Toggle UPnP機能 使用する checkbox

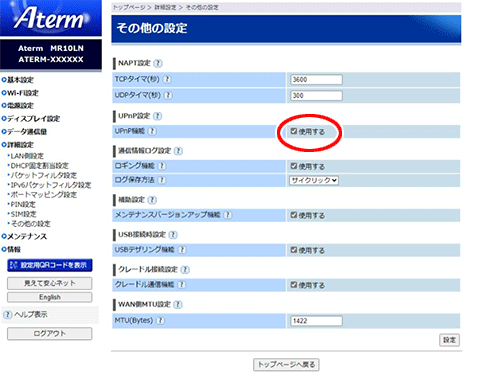point(294,131)
